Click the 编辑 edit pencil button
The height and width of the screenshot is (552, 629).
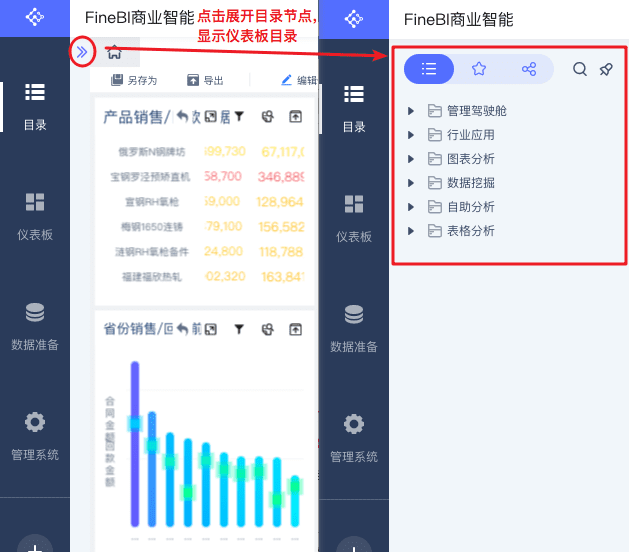pos(299,80)
